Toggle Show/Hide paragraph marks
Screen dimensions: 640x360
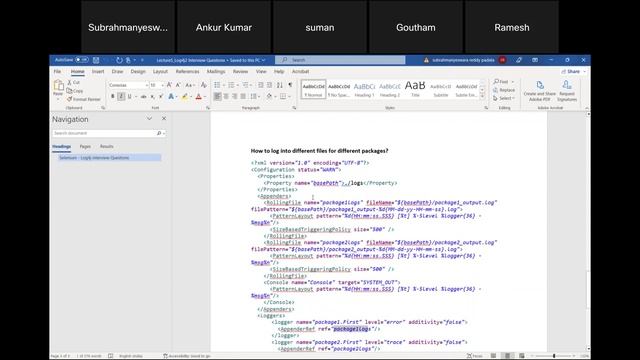point(290,85)
